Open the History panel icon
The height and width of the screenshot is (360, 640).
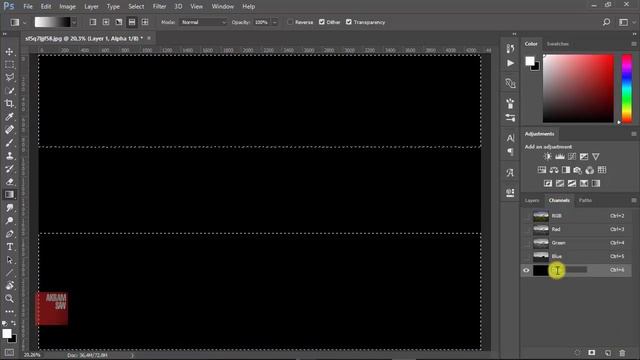click(x=510, y=49)
